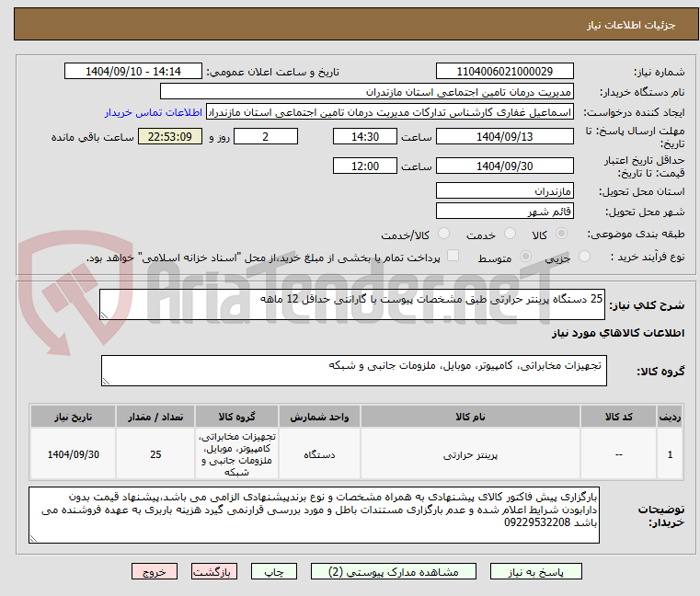Select the متوسط purchase type radio
This screenshot has width=700, height=596.
tap(525, 257)
